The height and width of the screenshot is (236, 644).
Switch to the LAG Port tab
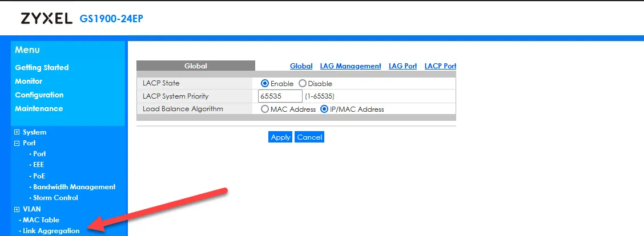click(402, 66)
